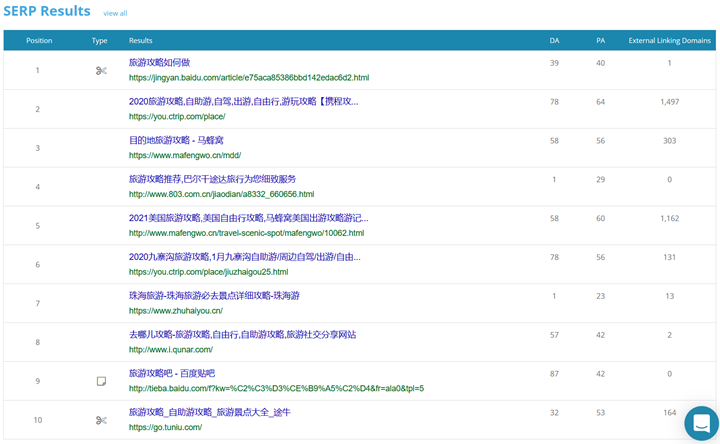Click the 'Type' column header
This screenshot has height=444, width=720.
[100, 40]
